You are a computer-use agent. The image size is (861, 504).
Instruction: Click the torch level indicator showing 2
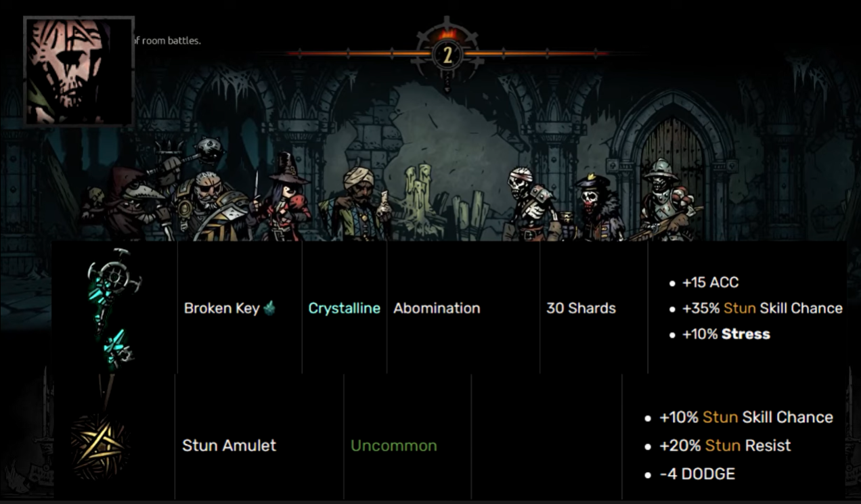pyautogui.click(x=447, y=55)
